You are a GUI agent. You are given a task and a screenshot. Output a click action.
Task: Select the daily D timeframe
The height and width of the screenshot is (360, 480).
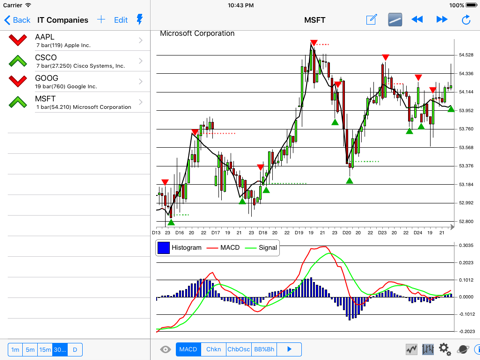click(75, 350)
